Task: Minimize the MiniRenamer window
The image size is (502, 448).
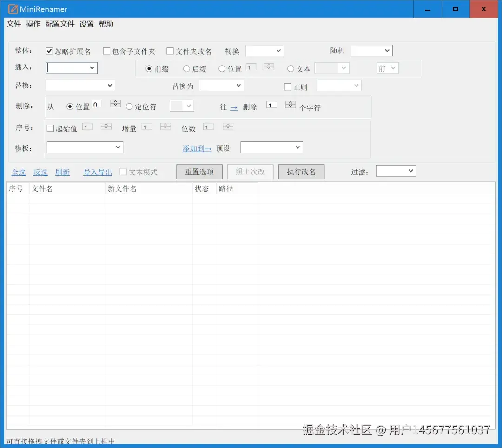Action: click(x=428, y=9)
